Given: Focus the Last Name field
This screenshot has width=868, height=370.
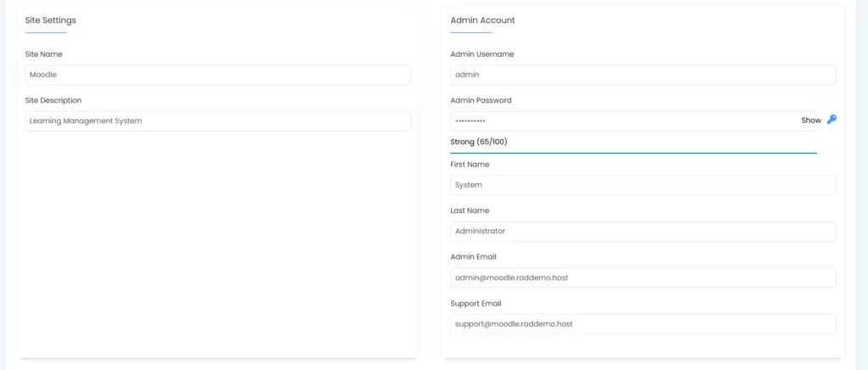Looking at the screenshot, I should click(x=643, y=231).
